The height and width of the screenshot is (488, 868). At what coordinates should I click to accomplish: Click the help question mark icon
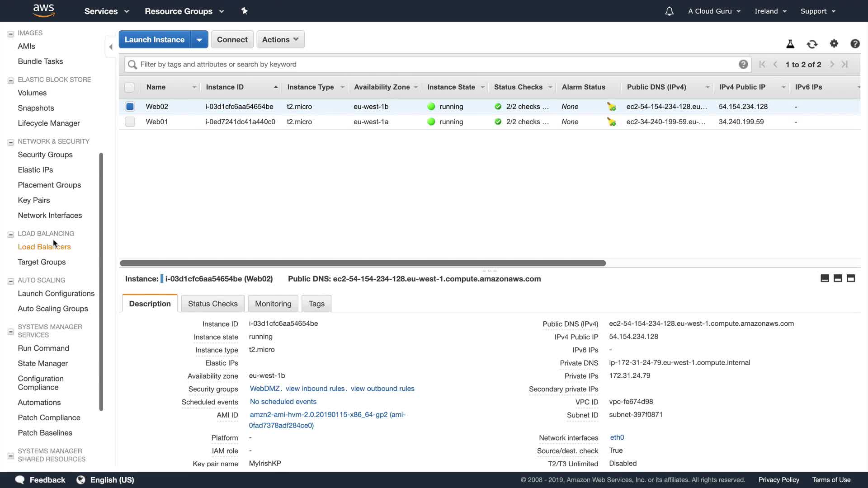tap(854, 44)
